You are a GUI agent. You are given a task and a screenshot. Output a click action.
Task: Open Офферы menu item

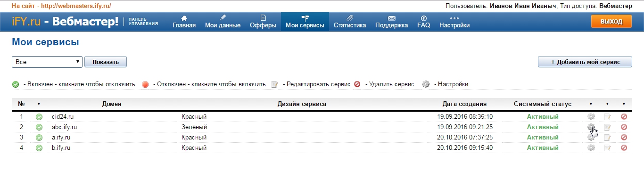coord(263,22)
